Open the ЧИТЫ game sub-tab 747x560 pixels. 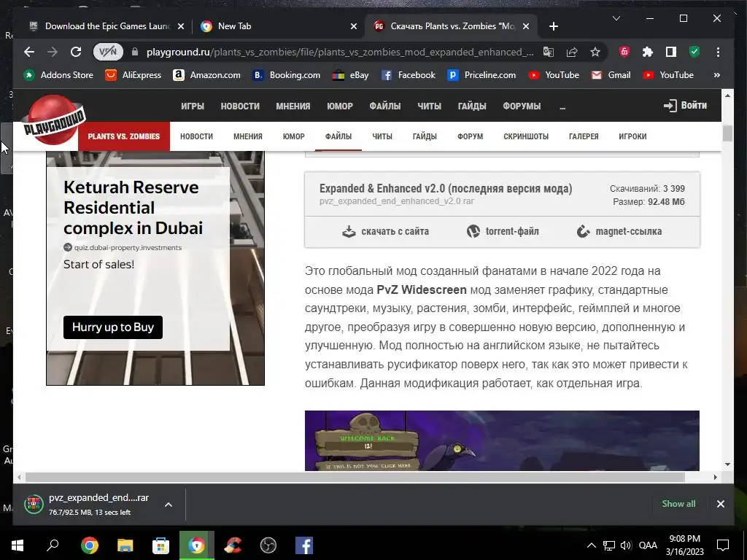click(382, 136)
